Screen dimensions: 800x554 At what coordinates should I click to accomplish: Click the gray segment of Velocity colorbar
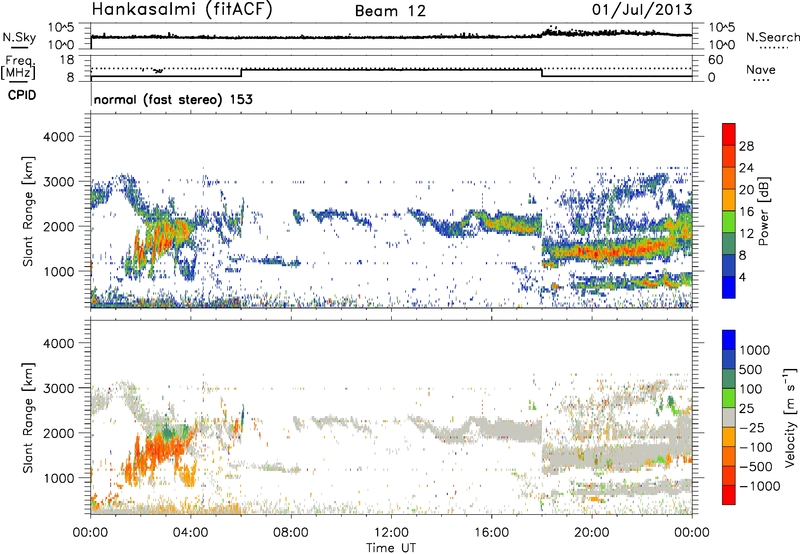[x=729, y=417]
